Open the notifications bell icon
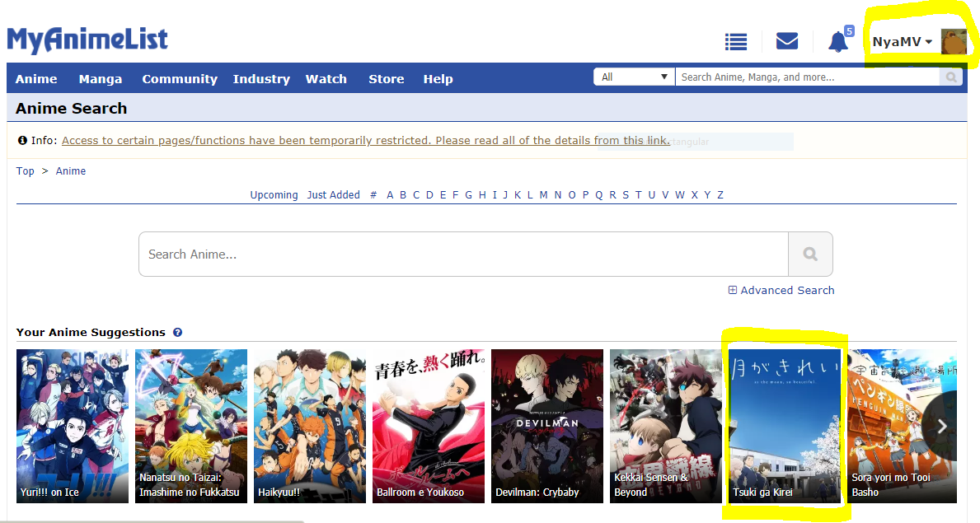 (838, 42)
